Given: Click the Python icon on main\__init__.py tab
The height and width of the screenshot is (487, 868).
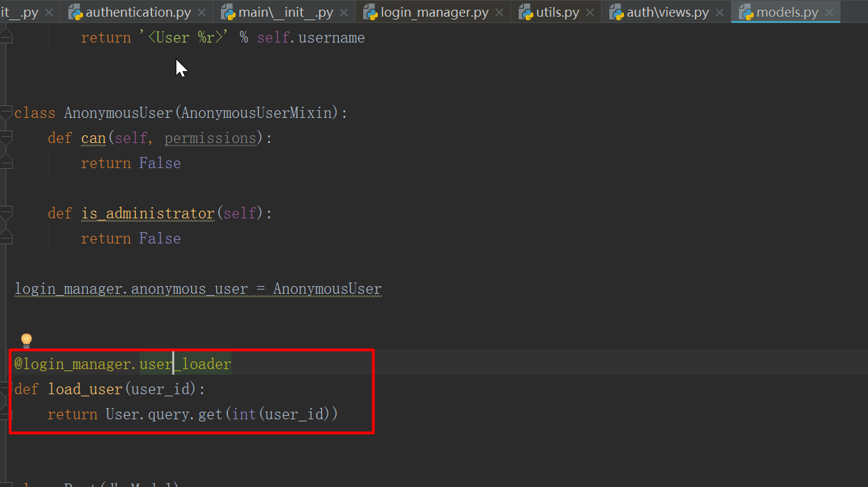Looking at the screenshot, I should pos(228,12).
